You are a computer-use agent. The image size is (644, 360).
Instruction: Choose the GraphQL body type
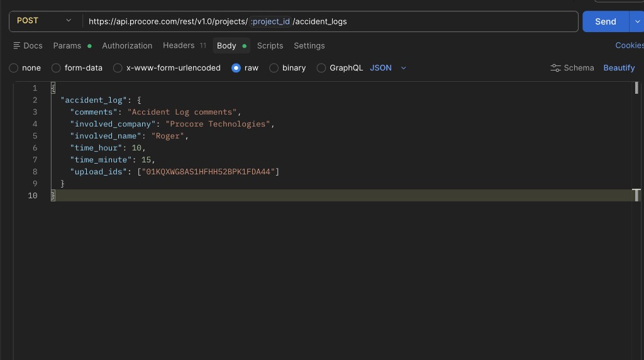click(x=321, y=68)
